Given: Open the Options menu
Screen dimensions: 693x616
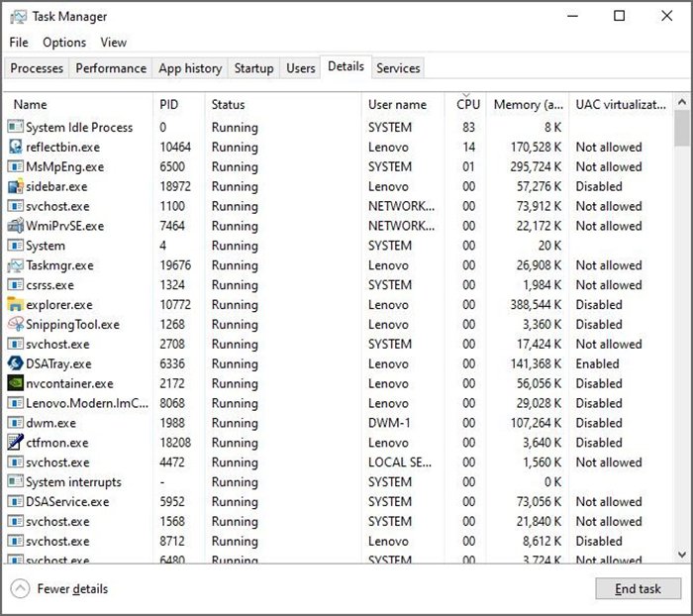Looking at the screenshot, I should click(64, 43).
